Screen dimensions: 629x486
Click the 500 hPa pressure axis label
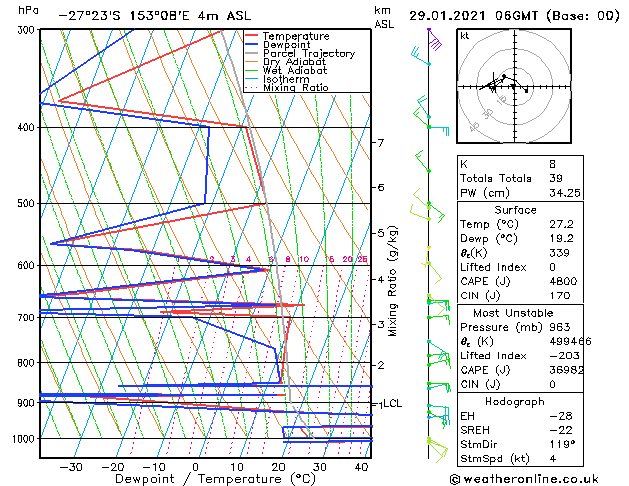(28, 203)
